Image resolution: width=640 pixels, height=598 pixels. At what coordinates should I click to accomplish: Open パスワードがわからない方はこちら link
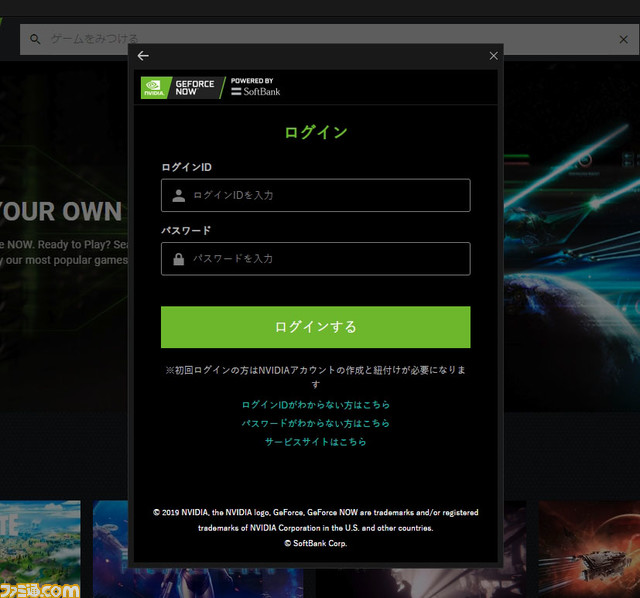(316, 423)
